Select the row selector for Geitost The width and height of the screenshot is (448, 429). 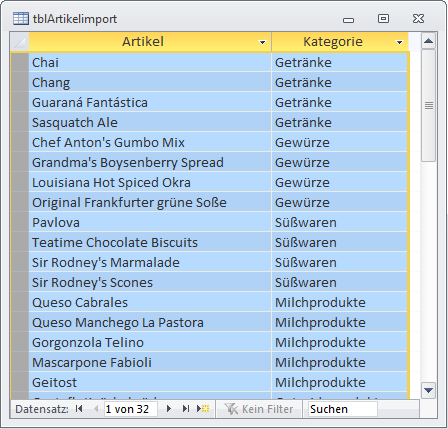click(x=20, y=382)
